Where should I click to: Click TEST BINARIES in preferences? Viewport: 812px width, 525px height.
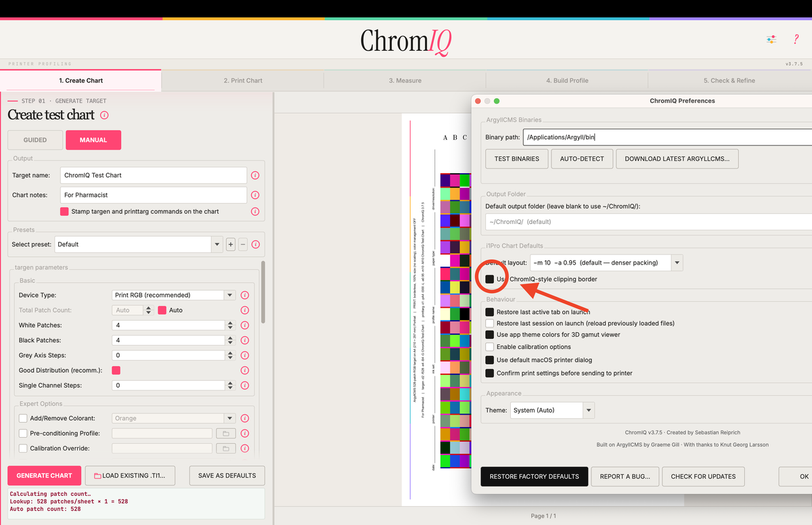click(x=517, y=159)
